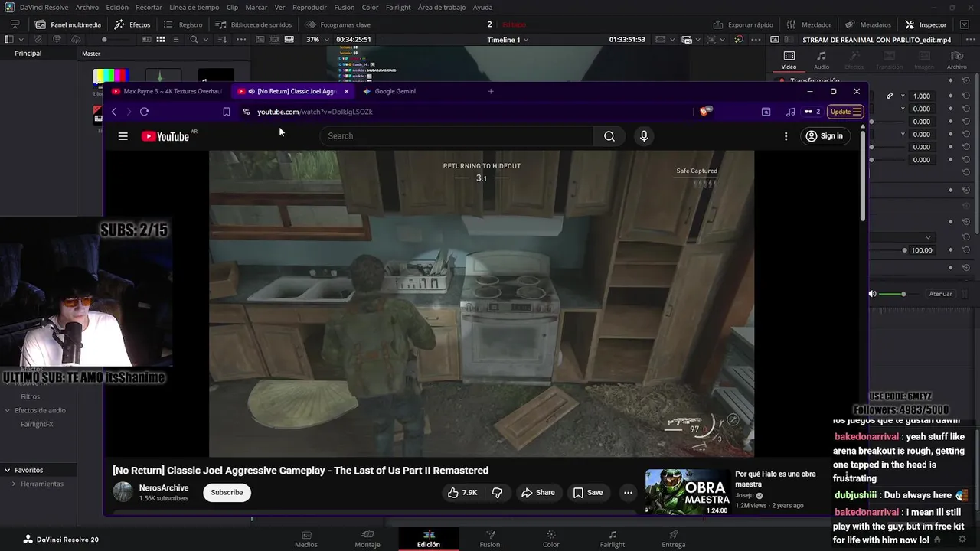Switch media pool to thumbnail view
The image size is (980, 551).
[161, 39]
